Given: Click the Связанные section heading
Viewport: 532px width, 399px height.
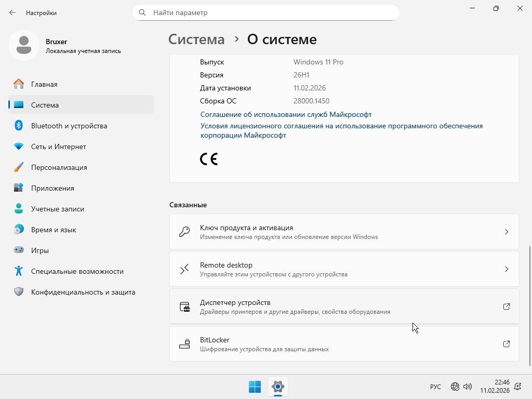Looking at the screenshot, I should [x=188, y=205].
